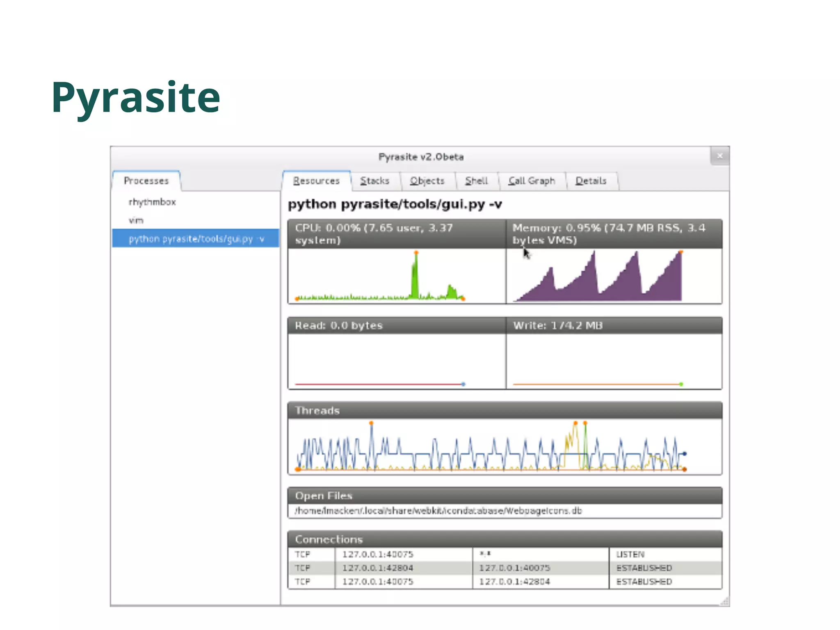Click the Threads graph
The image size is (840, 630).
[x=504, y=447]
